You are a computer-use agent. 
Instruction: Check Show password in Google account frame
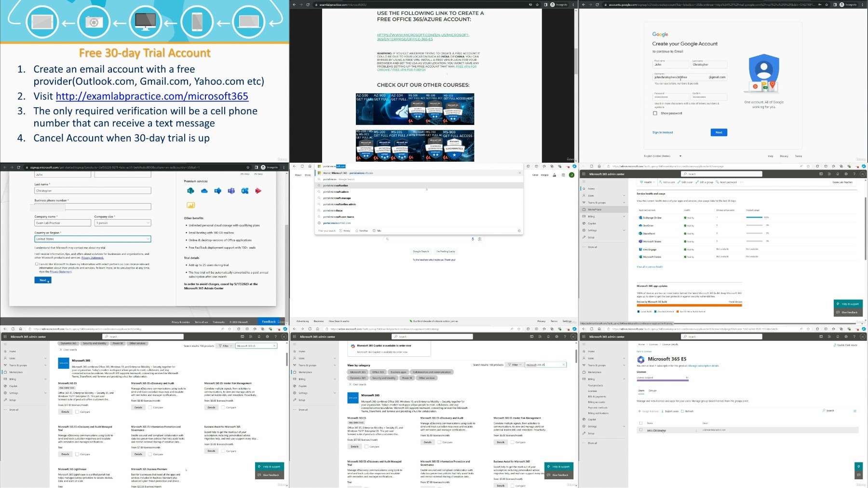(x=655, y=113)
